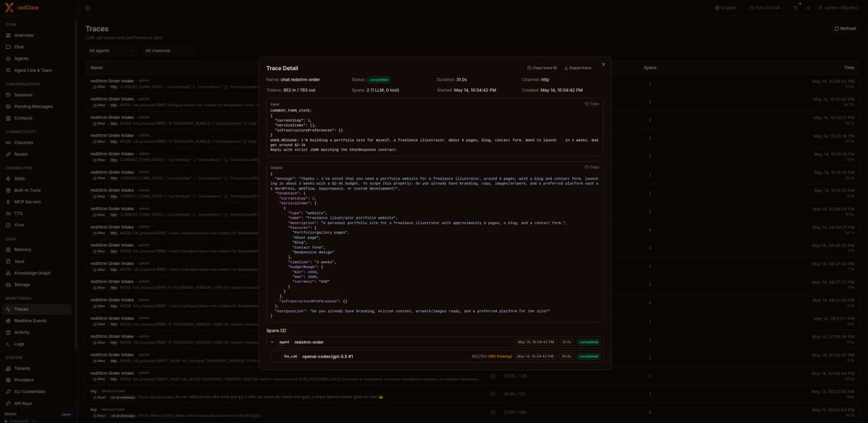The width and height of the screenshot is (868, 423).
Task: Click the Nodes sidebar icon
Action: pyautogui.click(x=8, y=154)
